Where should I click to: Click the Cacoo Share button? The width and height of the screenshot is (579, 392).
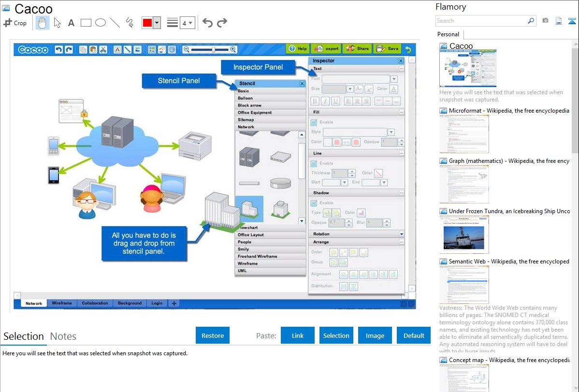tap(358, 49)
